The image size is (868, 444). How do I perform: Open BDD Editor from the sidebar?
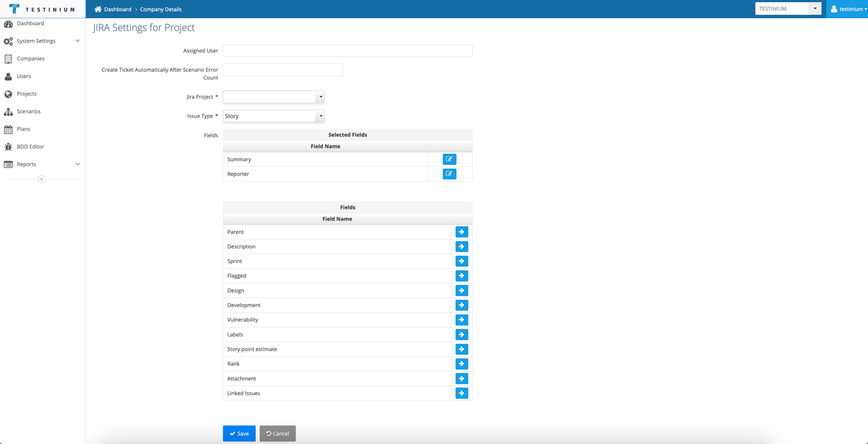30,147
